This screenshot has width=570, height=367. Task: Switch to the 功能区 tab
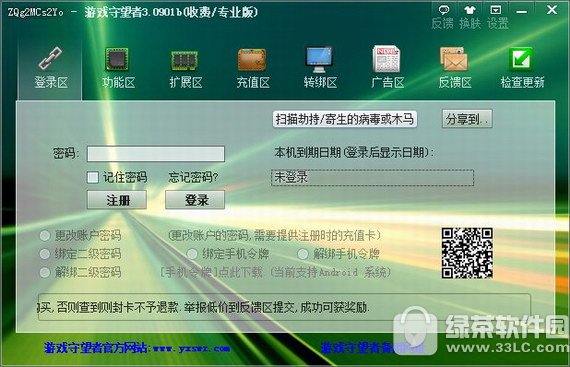click(x=118, y=68)
